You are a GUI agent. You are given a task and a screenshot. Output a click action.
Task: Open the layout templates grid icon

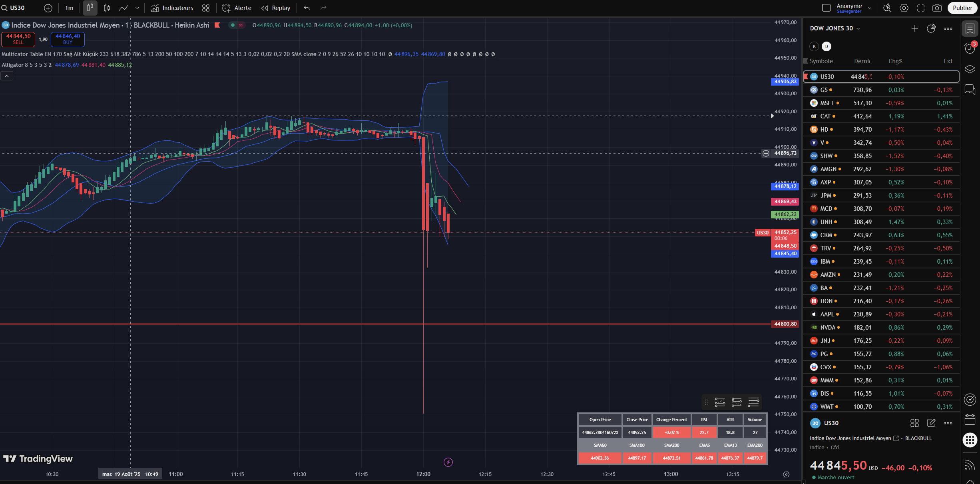click(206, 8)
